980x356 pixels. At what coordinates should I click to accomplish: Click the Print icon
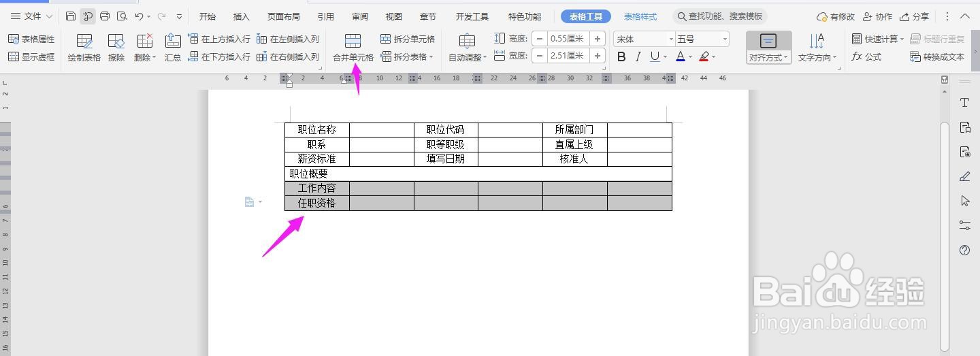tap(105, 16)
